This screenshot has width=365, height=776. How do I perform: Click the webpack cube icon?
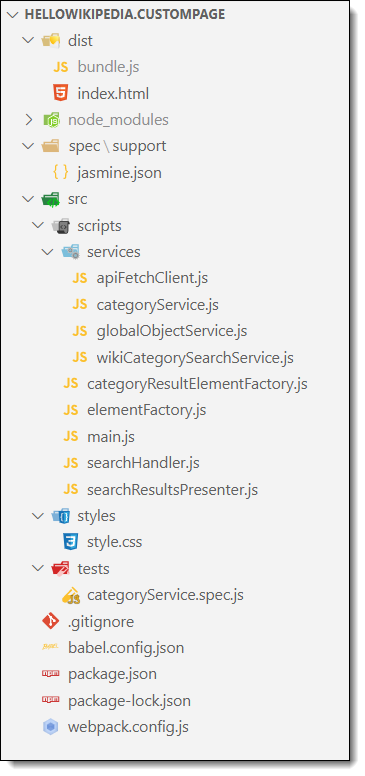pyautogui.click(x=50, y=727)
